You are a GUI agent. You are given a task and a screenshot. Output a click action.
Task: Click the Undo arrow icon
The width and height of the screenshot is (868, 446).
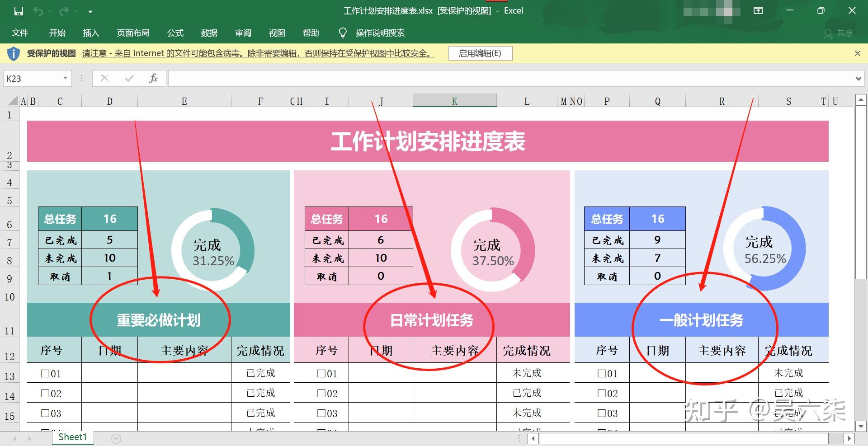tap(38, 11)
